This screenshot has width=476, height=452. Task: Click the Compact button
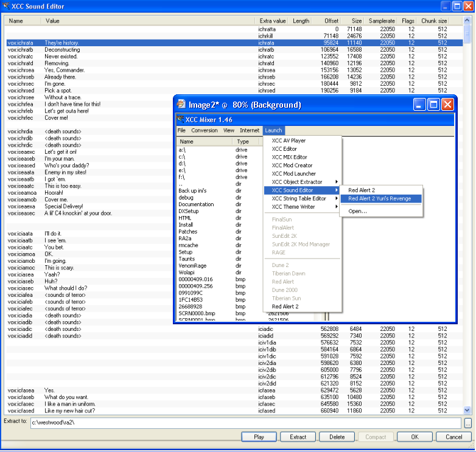(376, 437)
